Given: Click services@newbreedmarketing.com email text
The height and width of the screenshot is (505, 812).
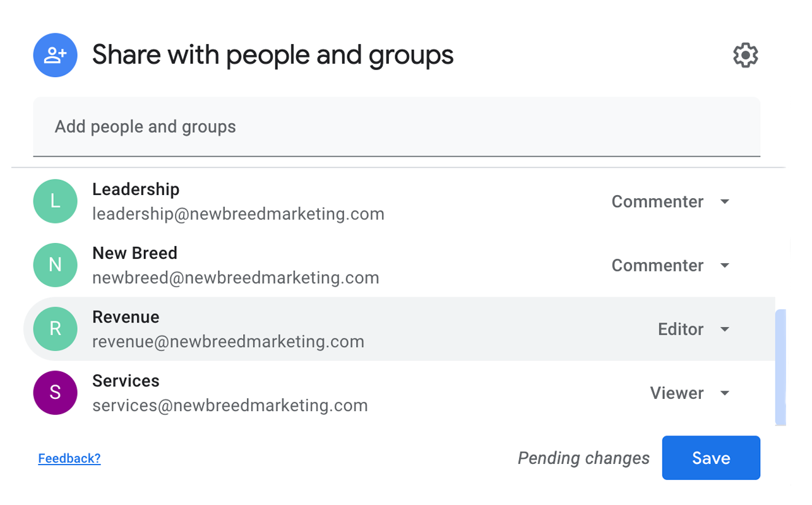Looking at the screenshot, I should [x=230, y=406].
